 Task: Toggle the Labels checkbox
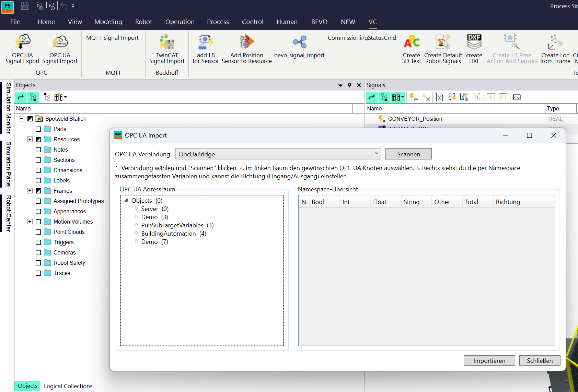[x=38, y=181]
